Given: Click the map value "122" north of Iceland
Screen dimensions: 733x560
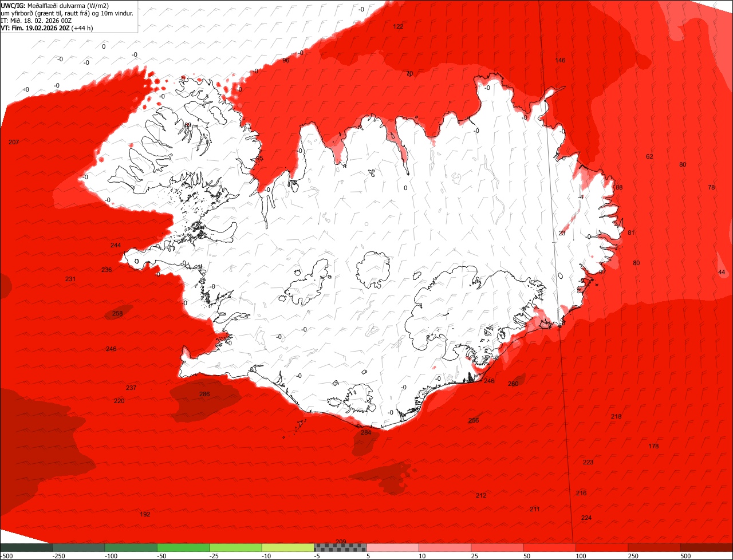Looking at the screenshot, I should (399, 26).
